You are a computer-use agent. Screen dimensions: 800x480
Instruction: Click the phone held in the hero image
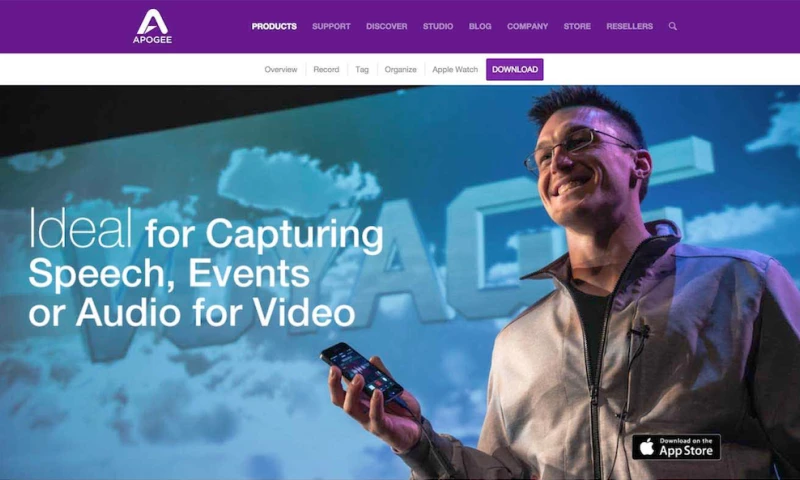point(361,372)
